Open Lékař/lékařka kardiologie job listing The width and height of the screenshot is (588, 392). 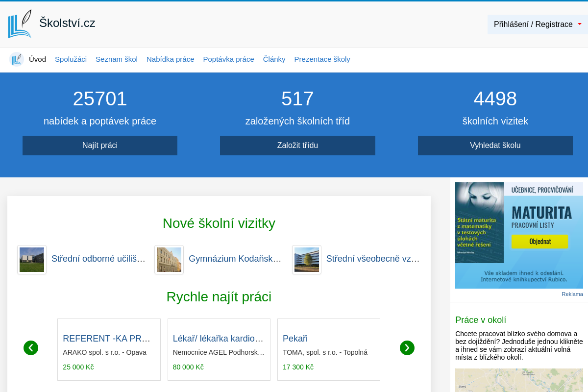[218, 339]
